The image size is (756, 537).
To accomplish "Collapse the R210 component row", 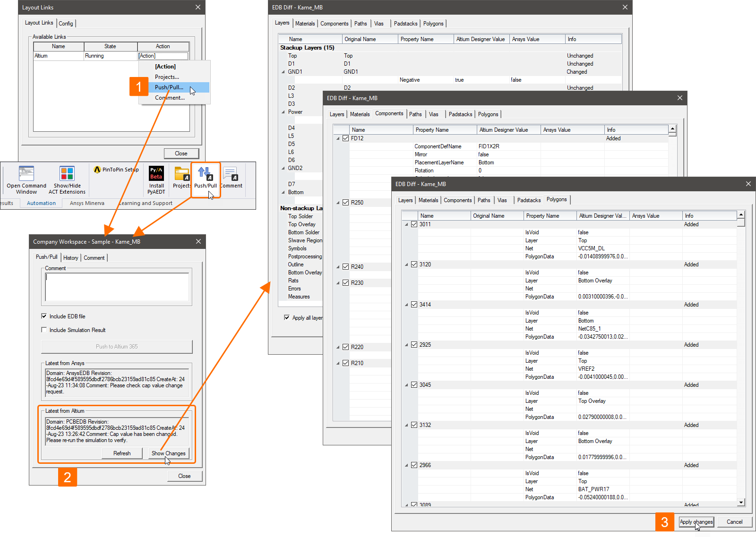I will pos(338,363).
